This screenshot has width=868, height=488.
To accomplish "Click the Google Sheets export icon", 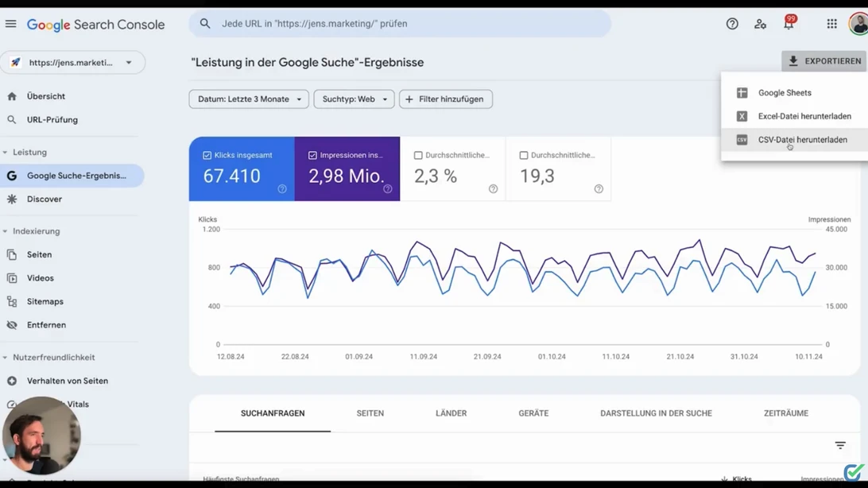I will [742, 93].
